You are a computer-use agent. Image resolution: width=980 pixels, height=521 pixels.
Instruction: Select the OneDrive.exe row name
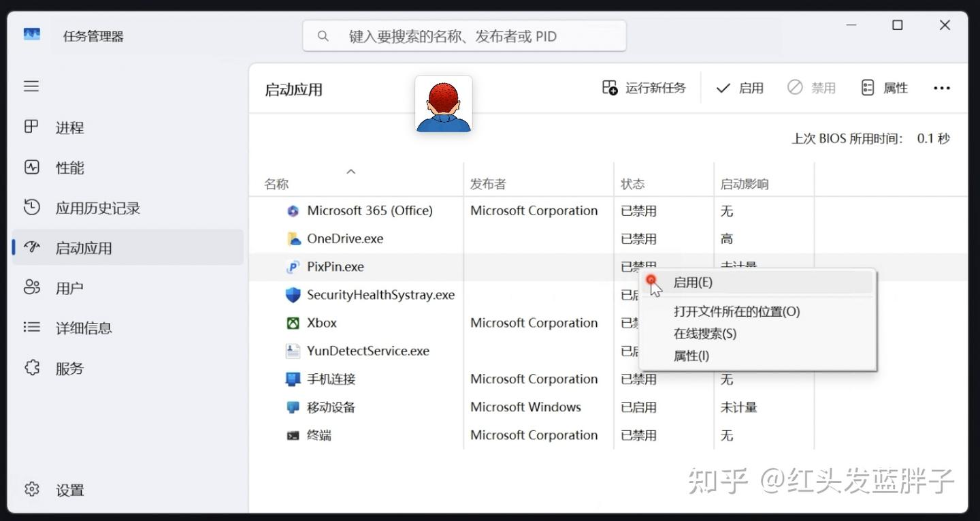345,239
